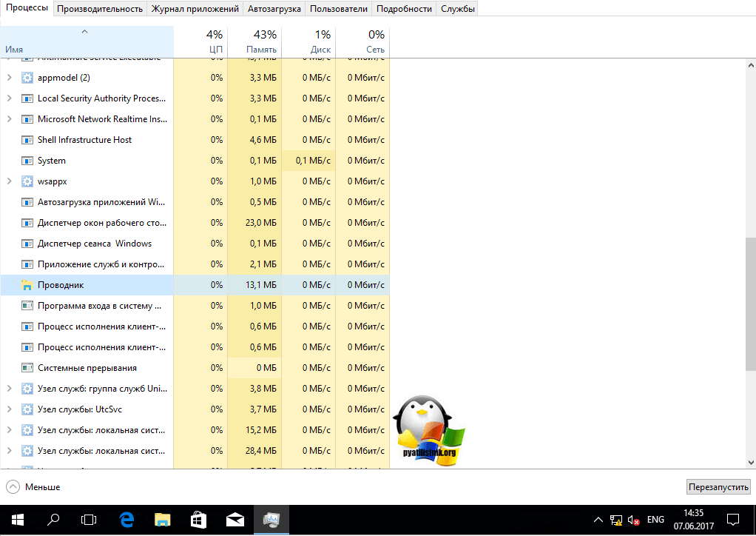
Task: Click the volume speaker tray icon
Action: (x=633, y=520)
